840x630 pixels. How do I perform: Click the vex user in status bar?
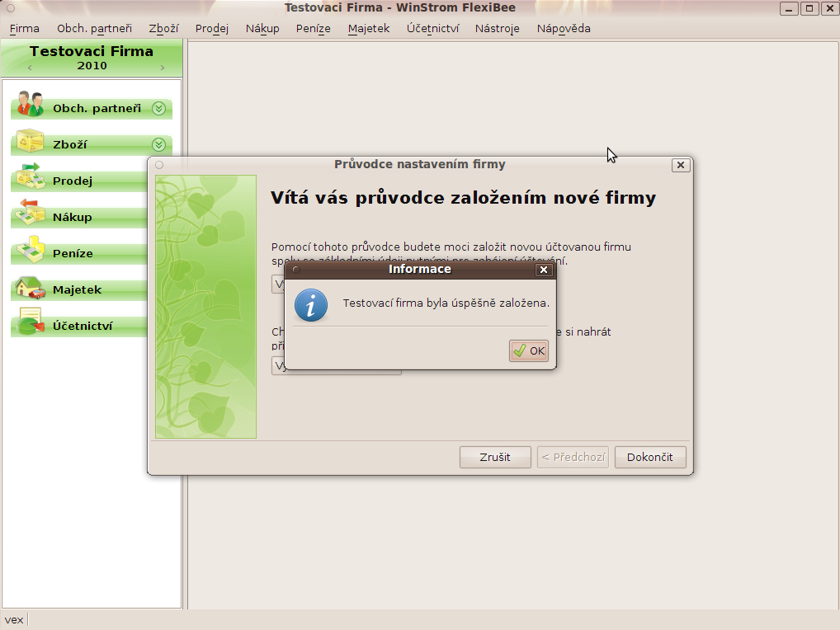click(14, 620)
